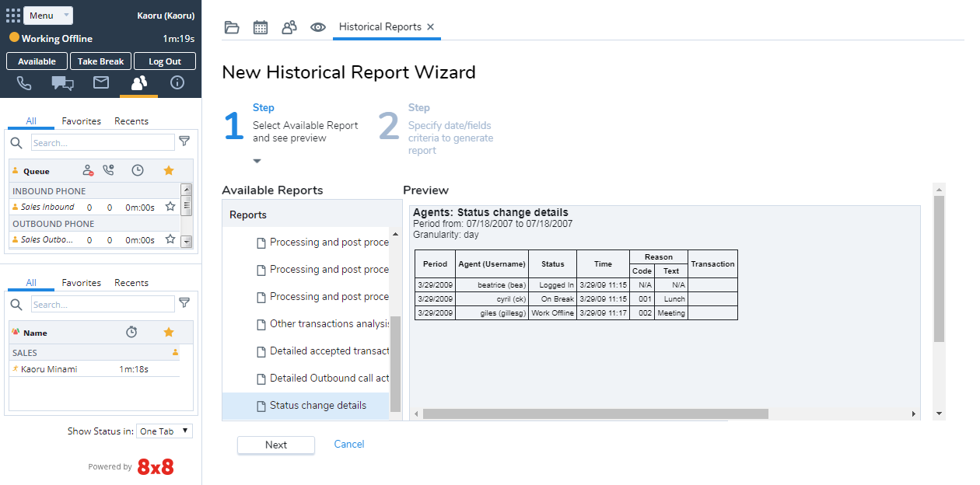Viewport: 980px width, 485px height.
Task: Click the Available status button
Action: [37, 61]
